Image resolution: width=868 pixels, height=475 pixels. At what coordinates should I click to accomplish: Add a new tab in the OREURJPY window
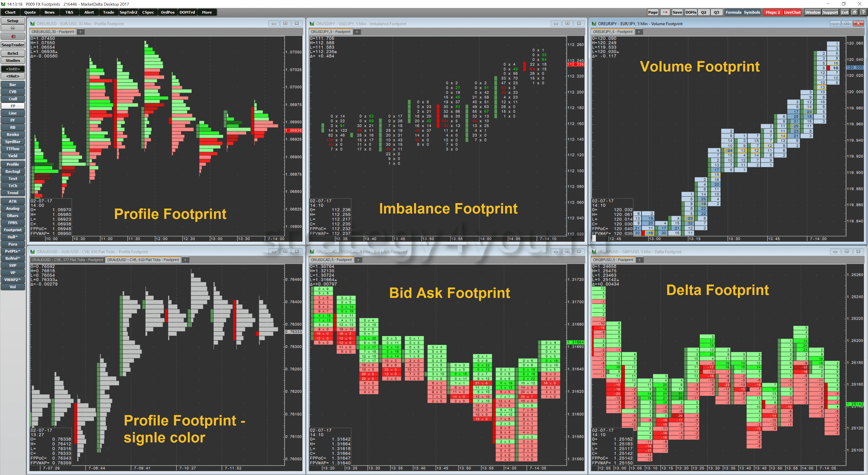point(639,32)
